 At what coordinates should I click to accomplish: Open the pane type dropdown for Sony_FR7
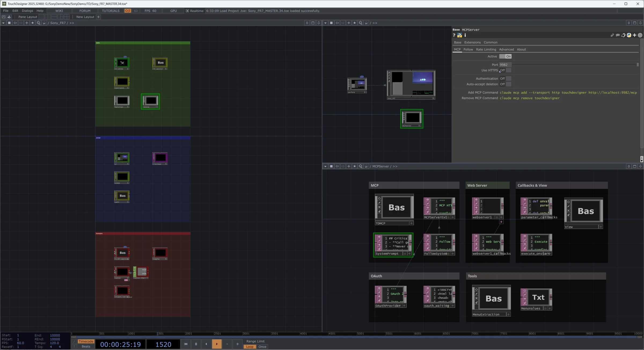(x=3, y=23)
